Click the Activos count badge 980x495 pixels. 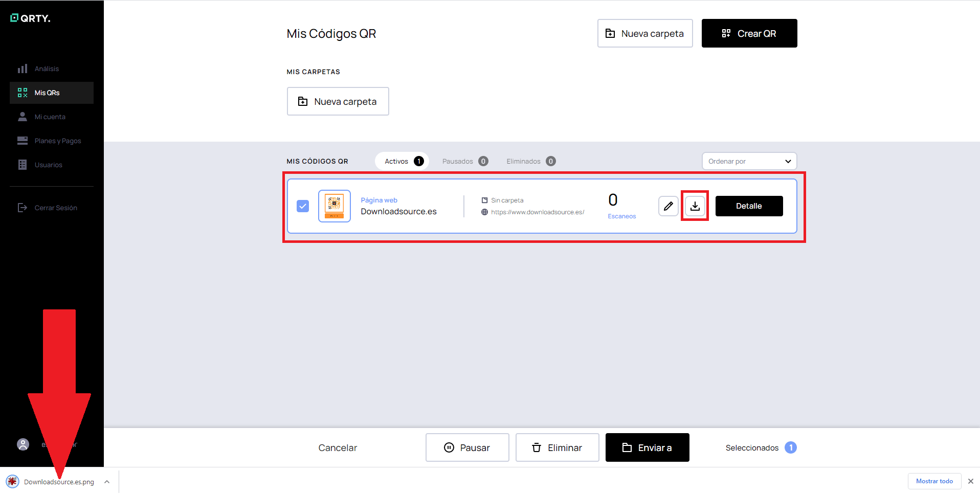pyautogui.click(x=418, y=161)
